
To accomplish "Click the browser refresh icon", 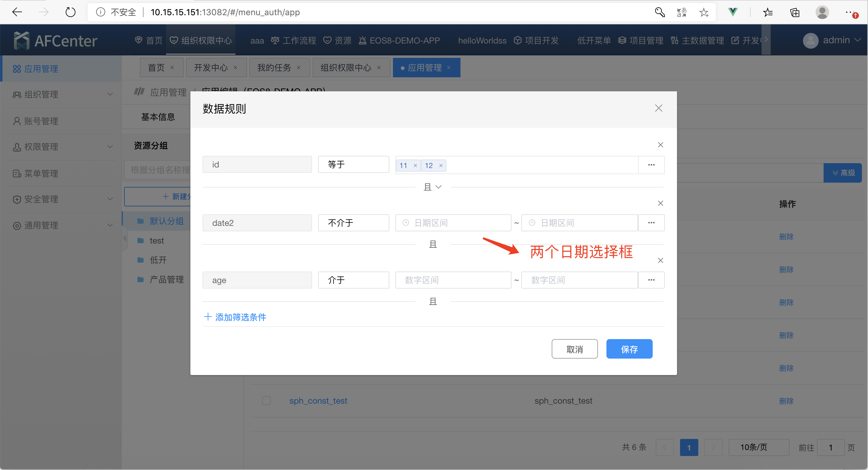I will pyautogui.click(x=70, y=12).
